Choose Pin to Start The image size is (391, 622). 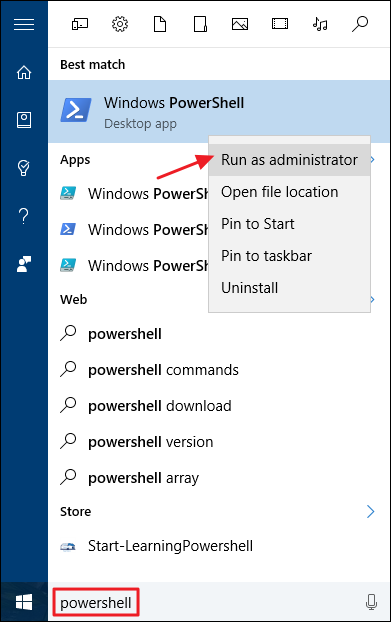289,224
